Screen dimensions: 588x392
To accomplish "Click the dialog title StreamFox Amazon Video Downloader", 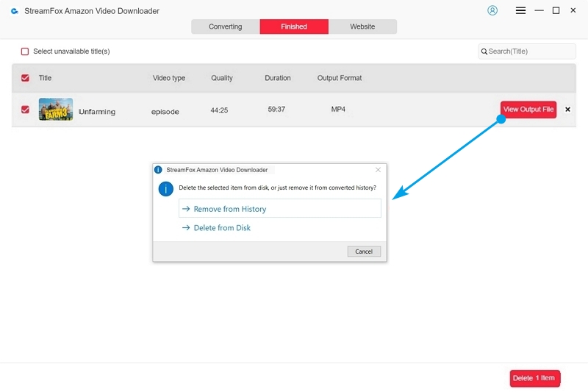I will point(217,170).
